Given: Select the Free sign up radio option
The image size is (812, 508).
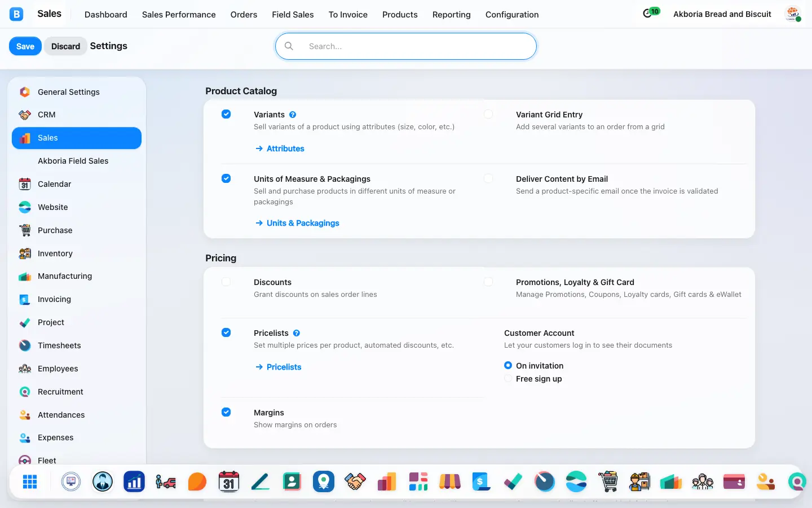Looking at the screenshot, I should pyautogui.click(x=508, y=378).
